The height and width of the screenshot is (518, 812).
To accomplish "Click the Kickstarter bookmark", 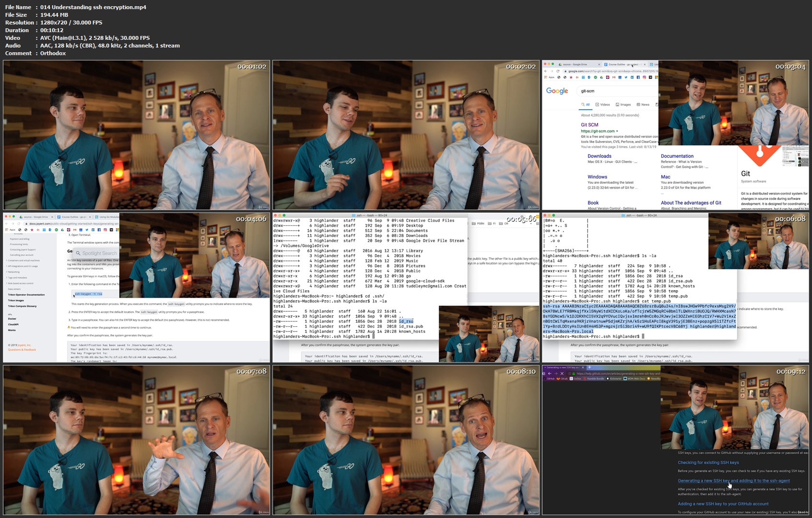I will tap(614, 378).
